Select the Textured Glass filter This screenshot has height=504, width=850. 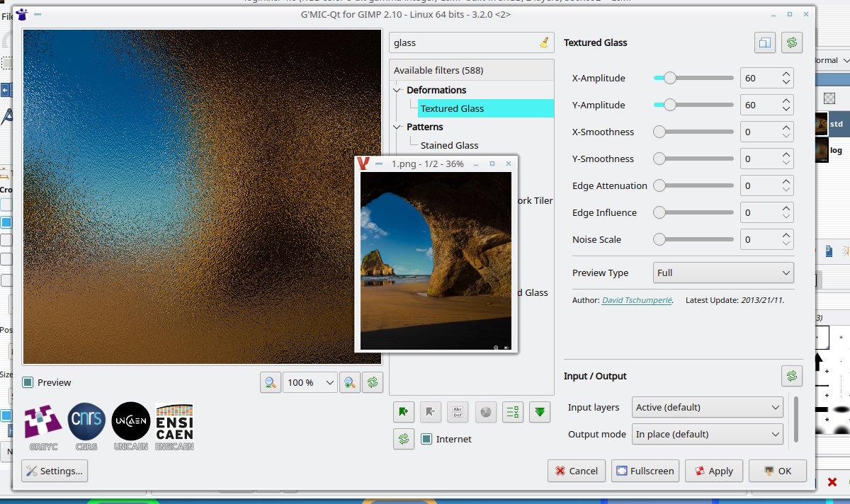tap(452, 108)
